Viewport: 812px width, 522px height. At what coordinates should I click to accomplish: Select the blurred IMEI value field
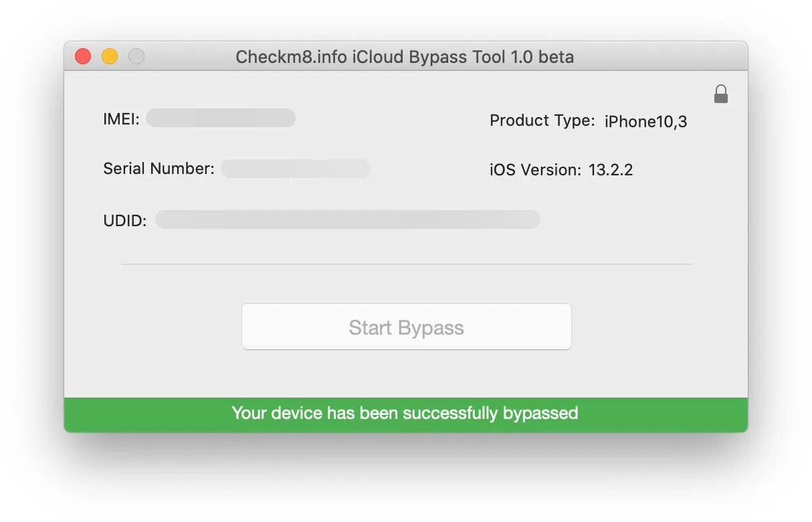pos(221,118)
